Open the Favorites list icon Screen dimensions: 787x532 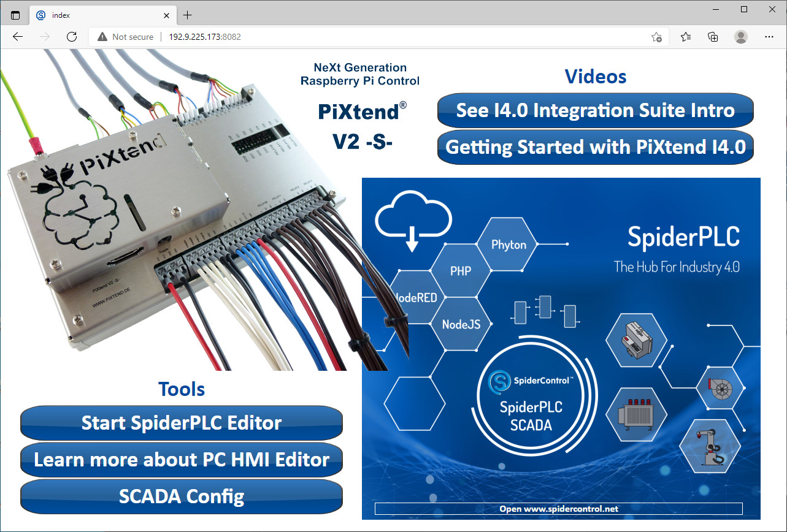(x=686, y=37)
